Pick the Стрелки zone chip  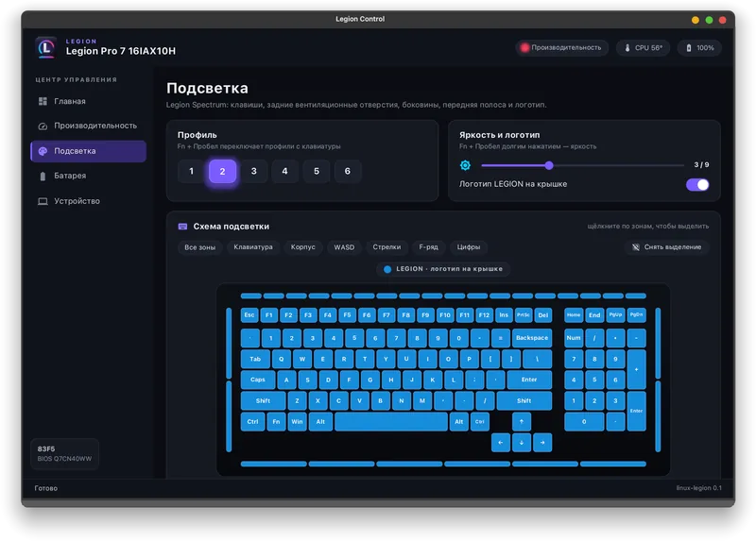387,247
